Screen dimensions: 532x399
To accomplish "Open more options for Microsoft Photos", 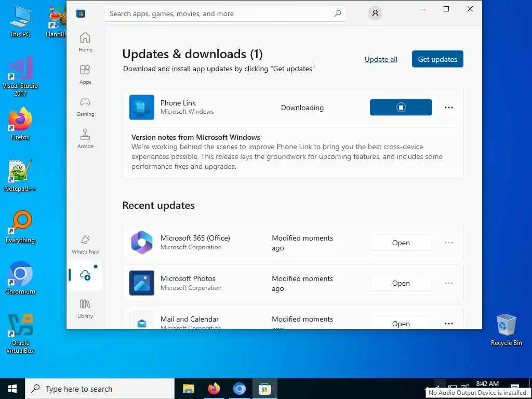I will pyautogui.click(x=448, y=283).
